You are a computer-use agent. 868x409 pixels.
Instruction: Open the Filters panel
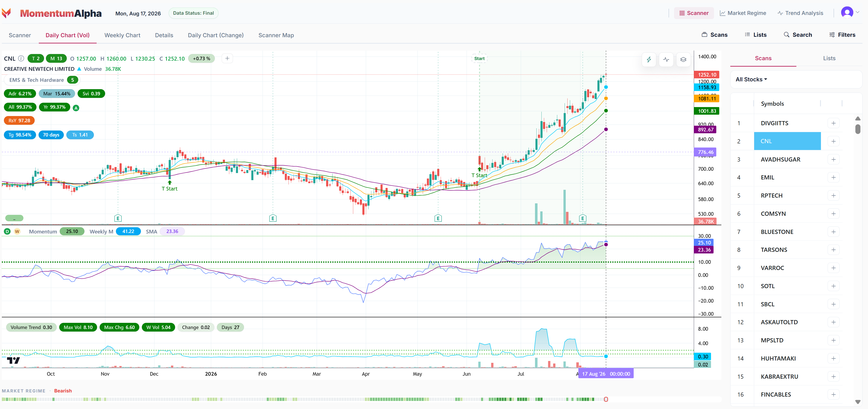[842, 35]
